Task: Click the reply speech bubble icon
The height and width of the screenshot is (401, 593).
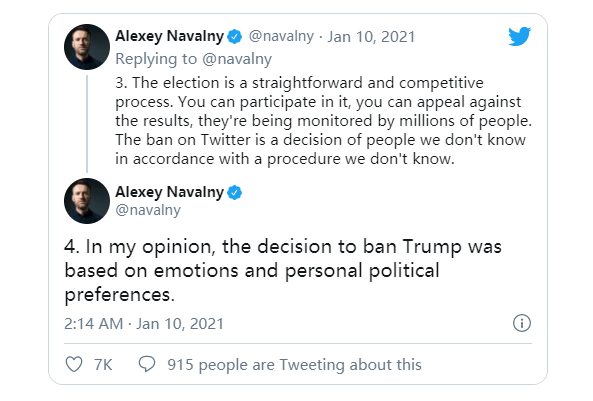Action: [x=147, y=364]
